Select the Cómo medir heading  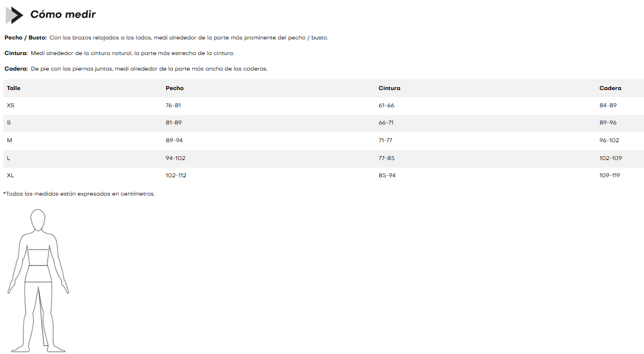point(63,14)
